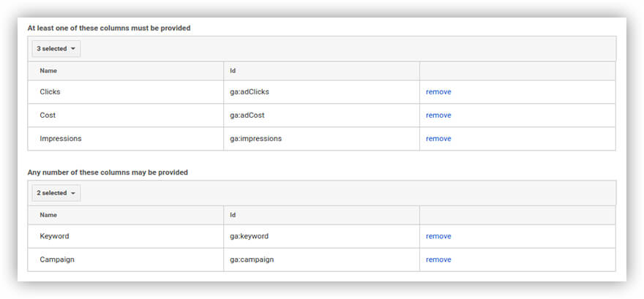Click the Campaign name cell
644x299 pixels.
coord(56,260)
